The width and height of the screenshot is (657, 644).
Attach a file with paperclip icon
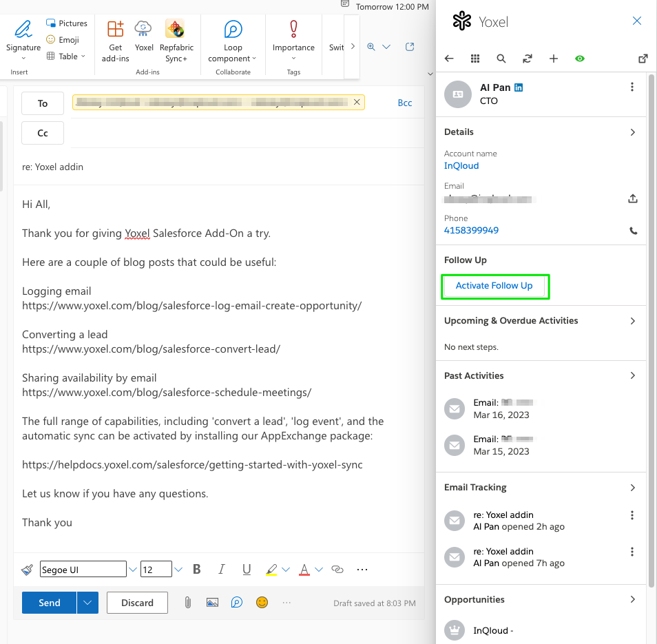tap(188, 603)
